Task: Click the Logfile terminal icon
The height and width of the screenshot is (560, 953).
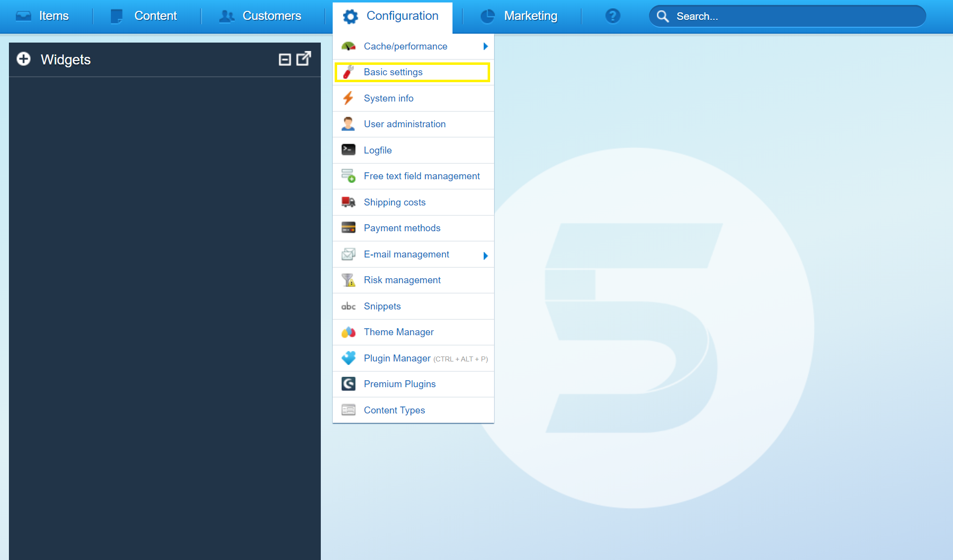Action: tap(349, 150)
